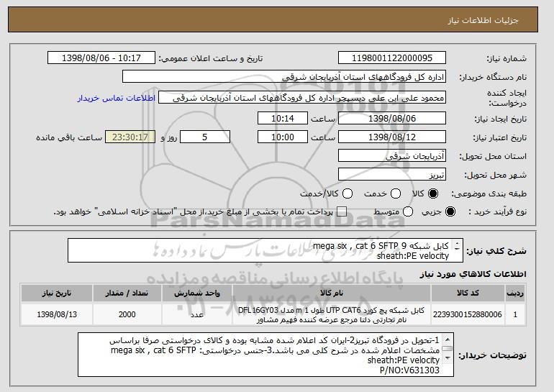Select the خدمت radio button

pyautogui.click(x=396, y=193)
